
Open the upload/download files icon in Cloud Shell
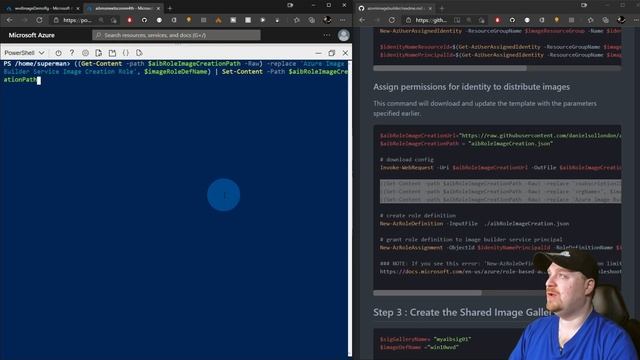(99, 53)
